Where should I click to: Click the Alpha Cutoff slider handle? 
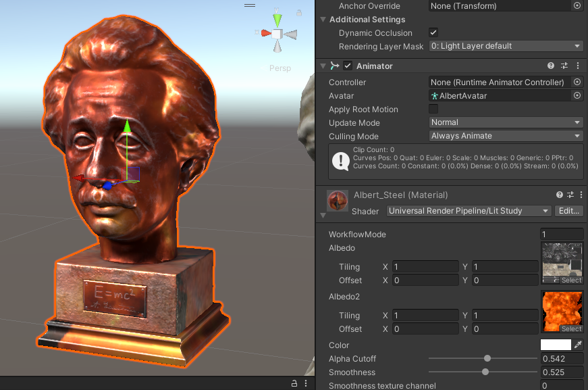pyautogui.click(x=487, y=358)
